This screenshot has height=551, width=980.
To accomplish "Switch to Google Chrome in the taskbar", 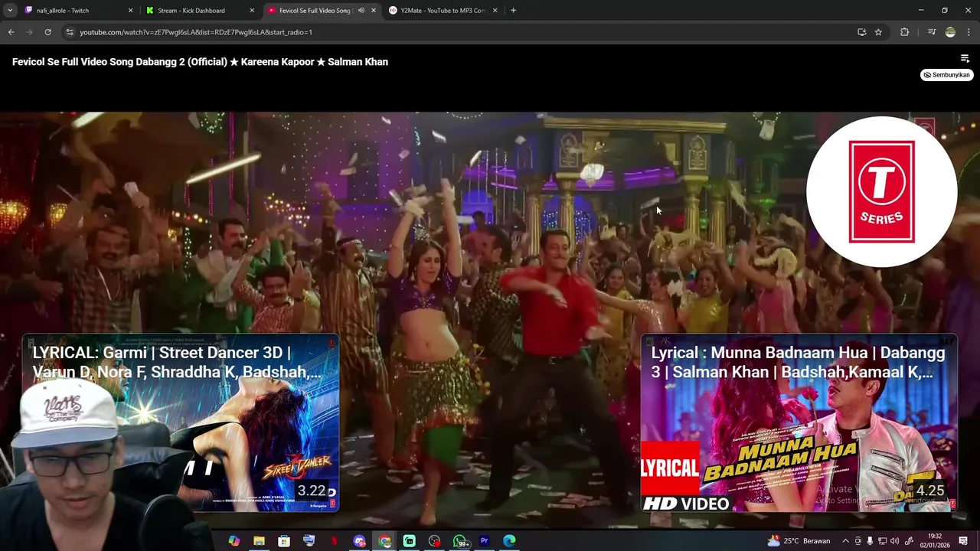I will [x=384, y=541].
